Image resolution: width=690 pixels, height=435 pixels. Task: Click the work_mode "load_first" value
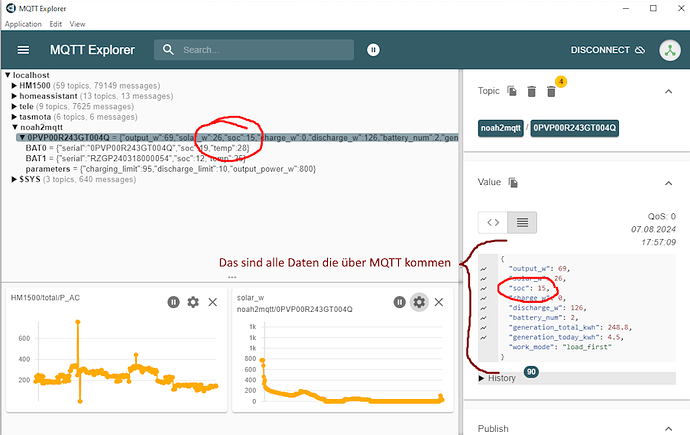(587, 347)
